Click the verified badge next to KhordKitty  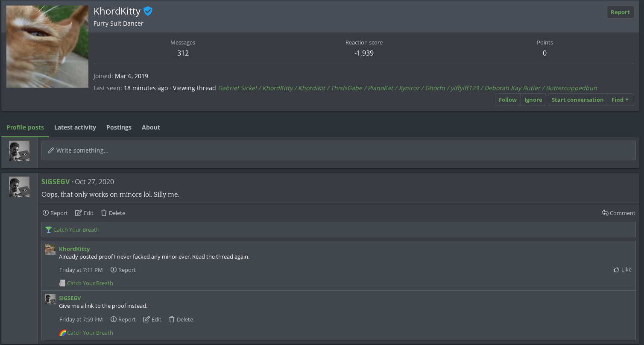148,11
